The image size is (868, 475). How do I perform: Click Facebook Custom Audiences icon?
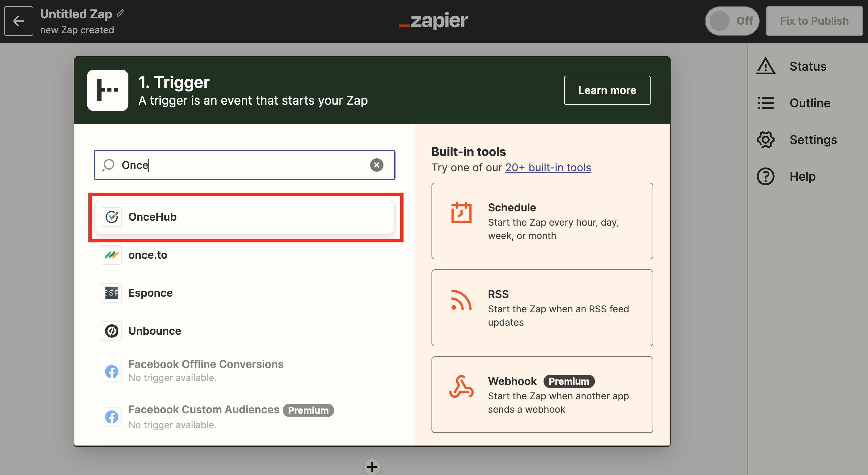tap(111, 417)
